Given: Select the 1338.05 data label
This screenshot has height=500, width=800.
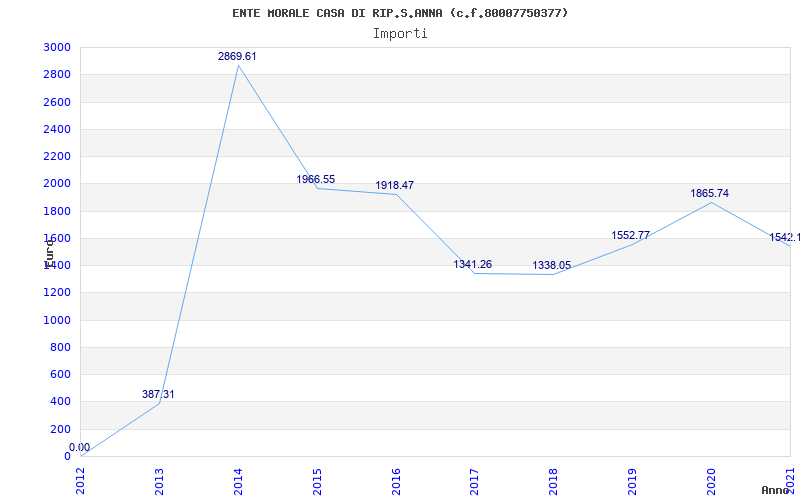Looking at the screenshot, I should pyautogui.click(x=552, y=265).
